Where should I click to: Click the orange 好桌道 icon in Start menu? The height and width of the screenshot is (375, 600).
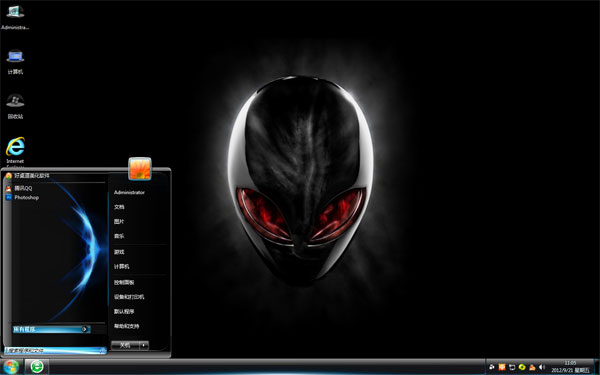tap(8, 176)
